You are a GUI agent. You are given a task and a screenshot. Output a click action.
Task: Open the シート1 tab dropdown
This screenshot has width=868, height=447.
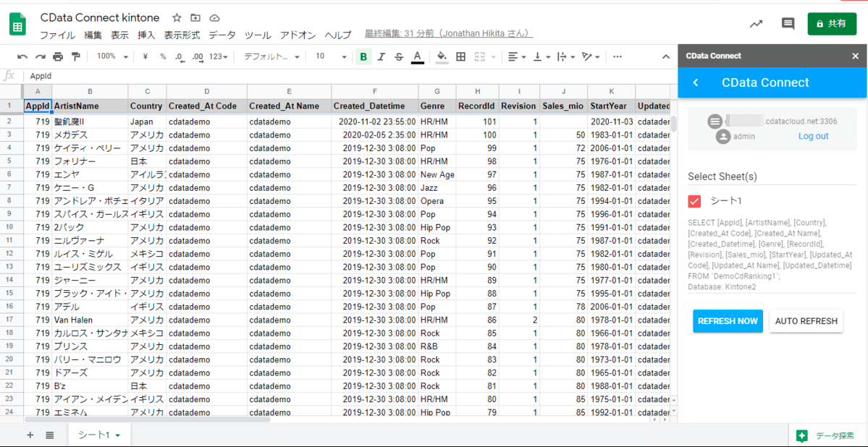117,436
